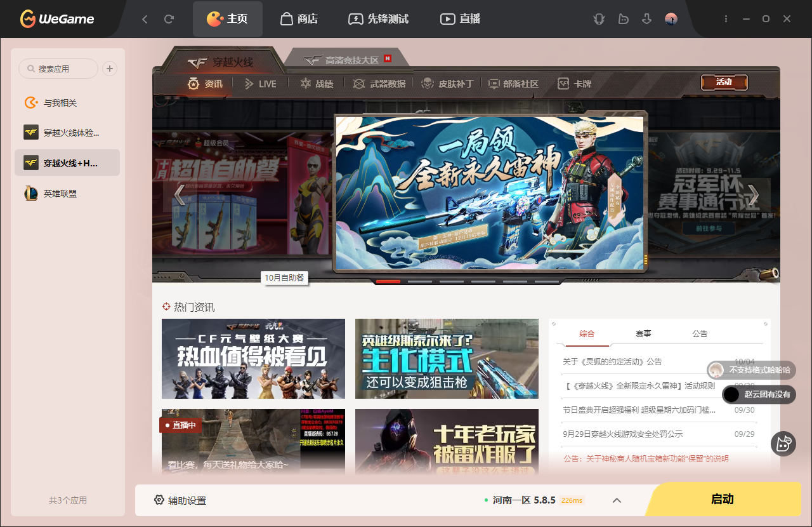
Task: Open the shopping bag icon in title bar
Action: coord(623,19)
